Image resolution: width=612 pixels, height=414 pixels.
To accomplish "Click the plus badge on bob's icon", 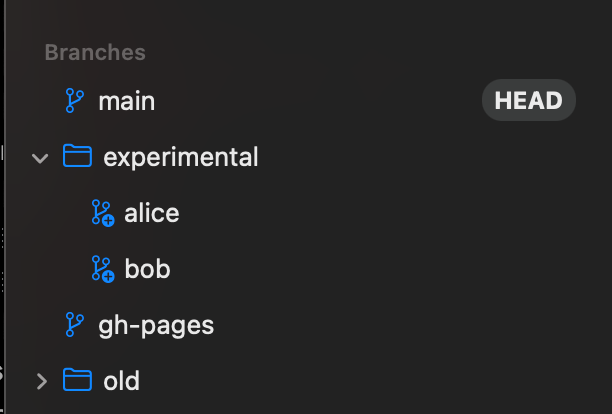I will click(x=108, y=275).
